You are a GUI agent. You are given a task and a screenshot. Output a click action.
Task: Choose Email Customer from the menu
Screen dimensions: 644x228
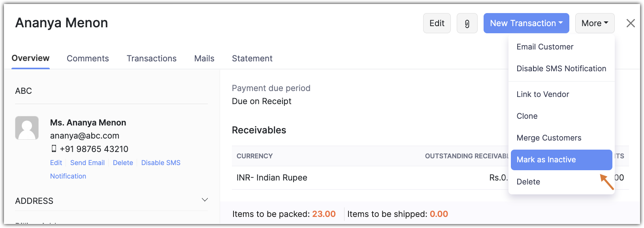545,47
